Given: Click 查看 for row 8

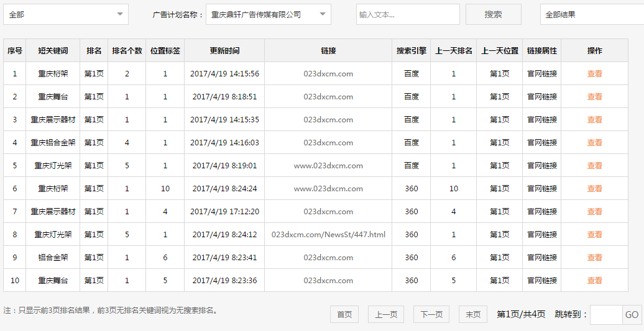Looking at the screenshot, I should click(x=594, y=235).
